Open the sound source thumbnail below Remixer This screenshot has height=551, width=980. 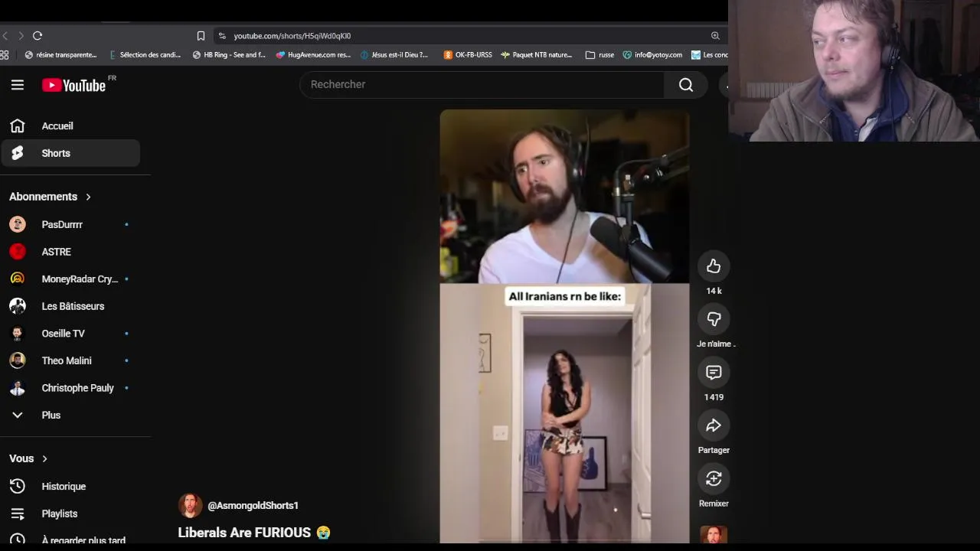(714, 534)
